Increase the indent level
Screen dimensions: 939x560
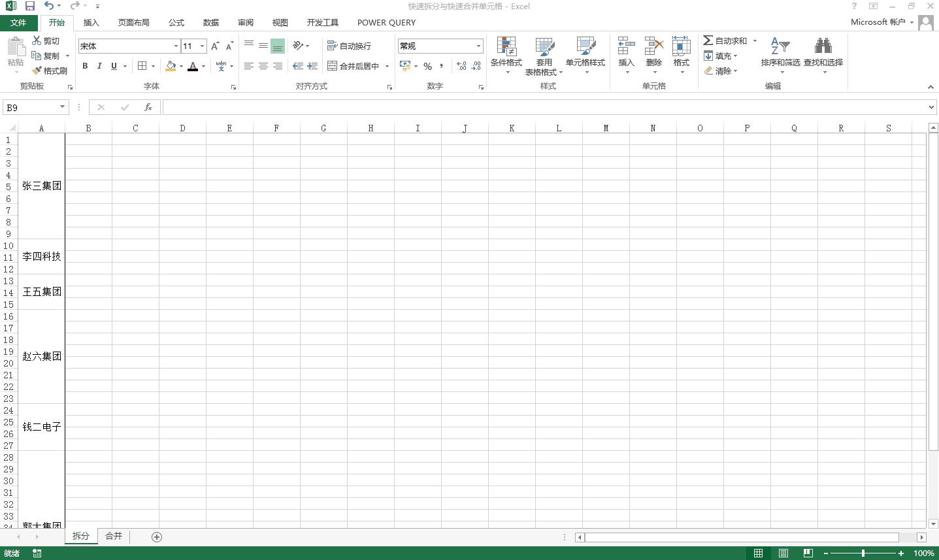coord(312,66)
